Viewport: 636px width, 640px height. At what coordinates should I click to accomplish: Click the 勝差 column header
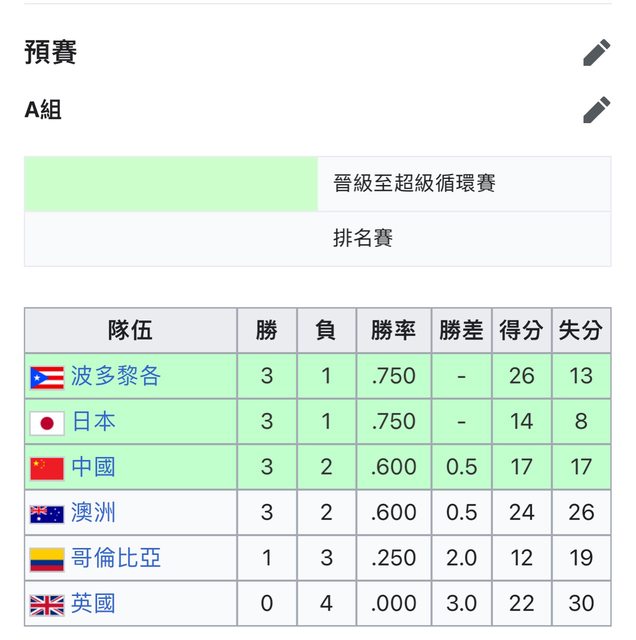pyautogui.click(x=461, y=331)
